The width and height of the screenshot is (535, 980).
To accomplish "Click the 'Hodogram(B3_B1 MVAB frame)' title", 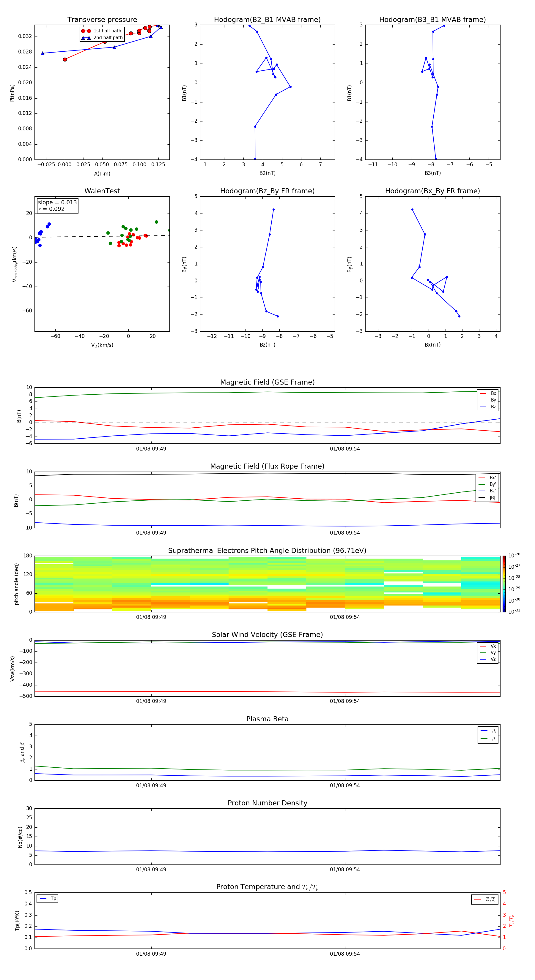I will pos(432,20).
